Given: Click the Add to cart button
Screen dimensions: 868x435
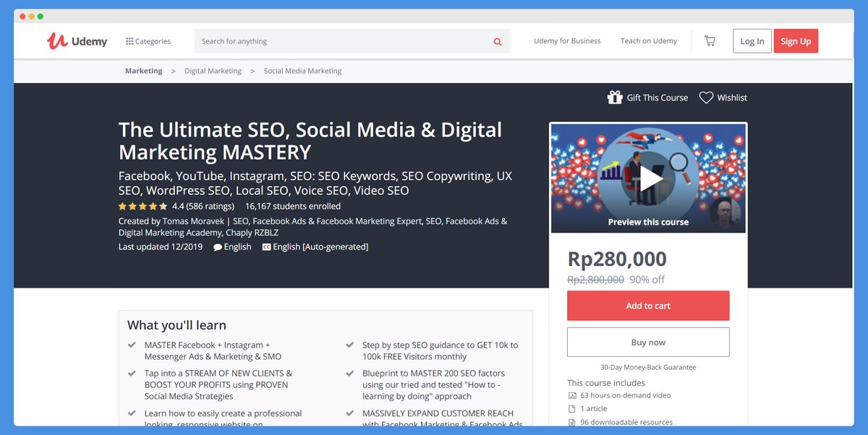Looking at the screenshot, I should tap(648, 306).
